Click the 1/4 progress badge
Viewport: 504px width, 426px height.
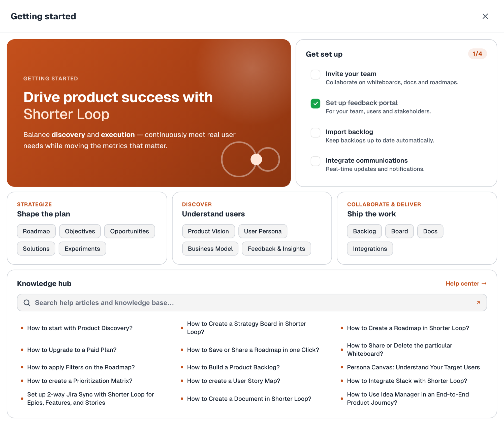477,54
